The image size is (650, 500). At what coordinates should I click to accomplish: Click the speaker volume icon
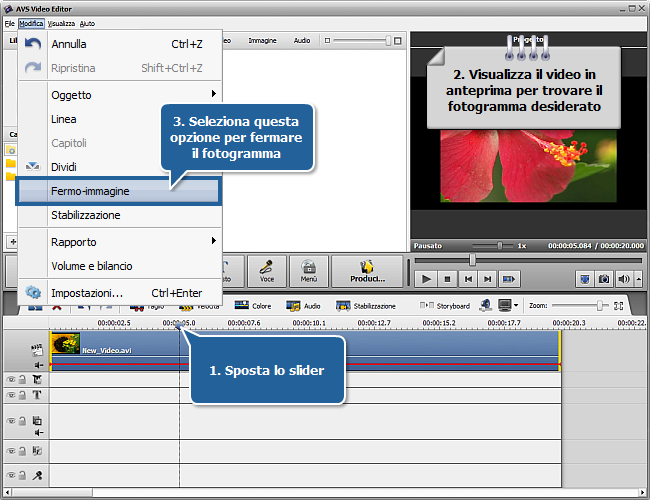[x=623, y=279]
